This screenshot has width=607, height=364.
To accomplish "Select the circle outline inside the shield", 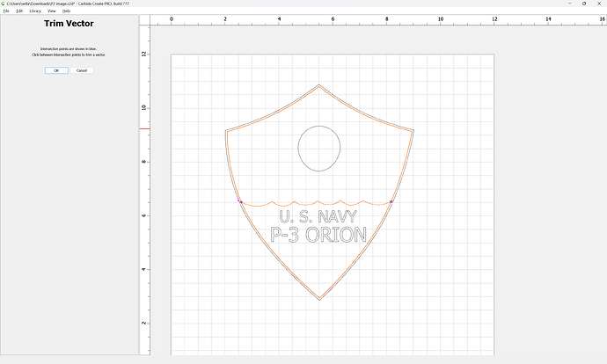I will 300,147.
